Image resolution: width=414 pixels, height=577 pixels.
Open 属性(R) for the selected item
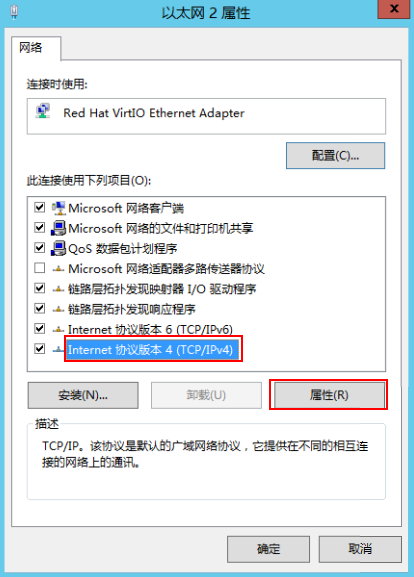[x=329, y=395]
